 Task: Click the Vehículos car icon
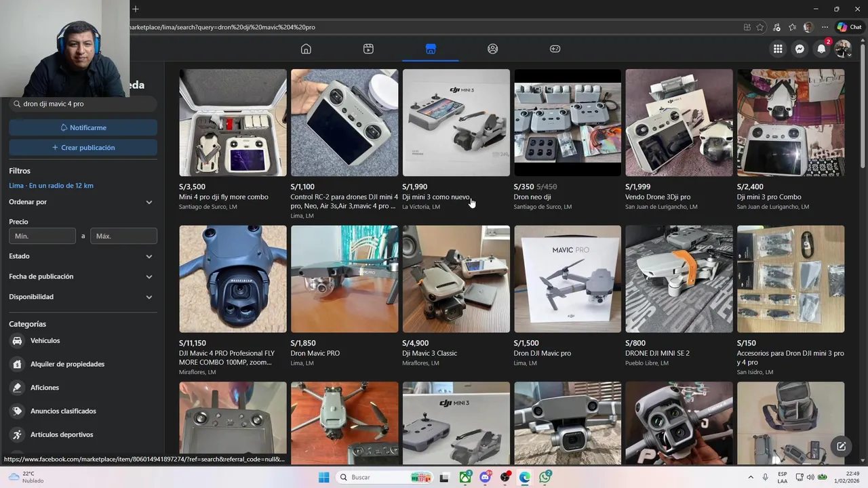(17, 341)
